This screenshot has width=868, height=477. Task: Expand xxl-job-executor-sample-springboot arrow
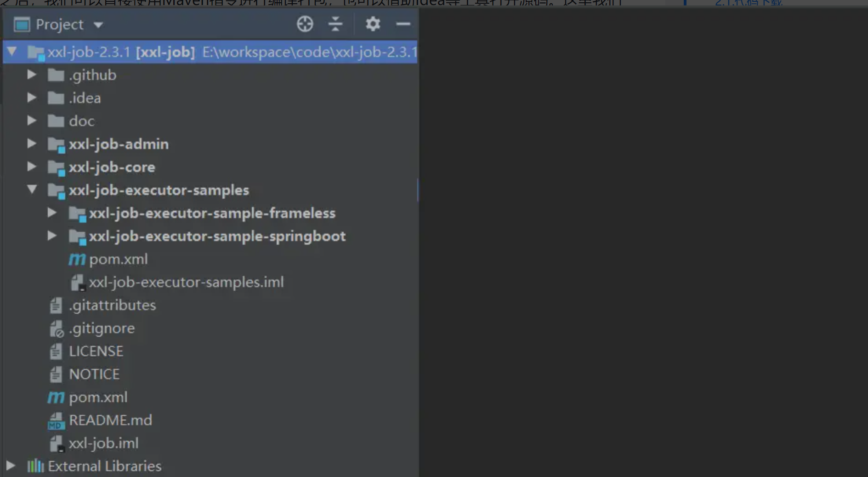pyautogui.click(x=52, y=236)
